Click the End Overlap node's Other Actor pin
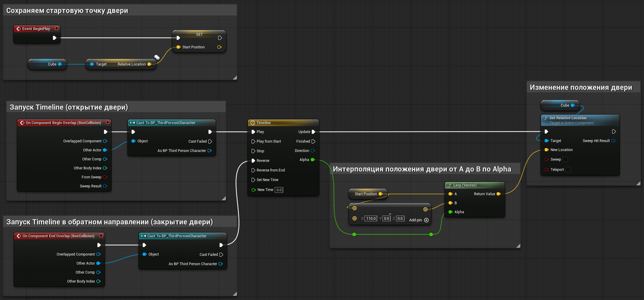Screen dimensions: 644x300 98,263
